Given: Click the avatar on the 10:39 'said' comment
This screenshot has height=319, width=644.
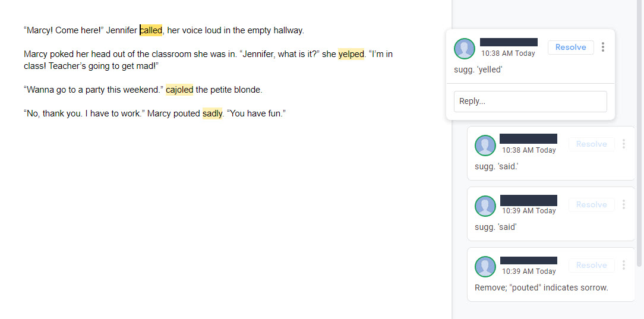Looking at the screenshot, I should tap(485, 206).
